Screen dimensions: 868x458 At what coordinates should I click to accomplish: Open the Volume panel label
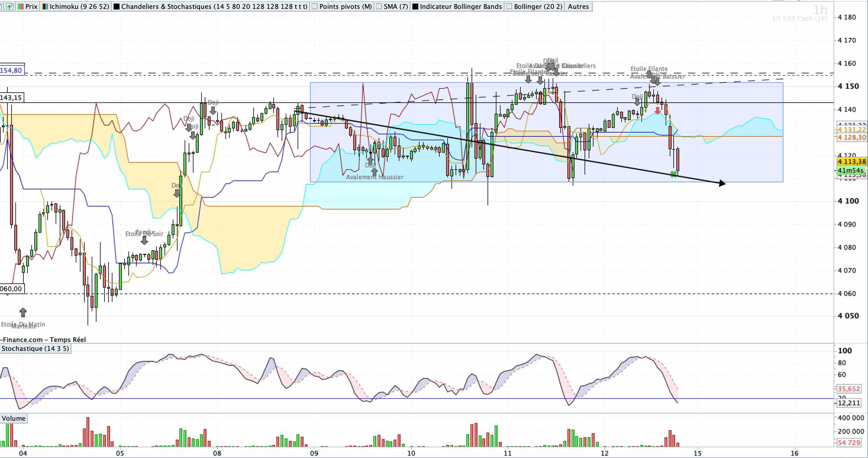(x=14, y=418)
